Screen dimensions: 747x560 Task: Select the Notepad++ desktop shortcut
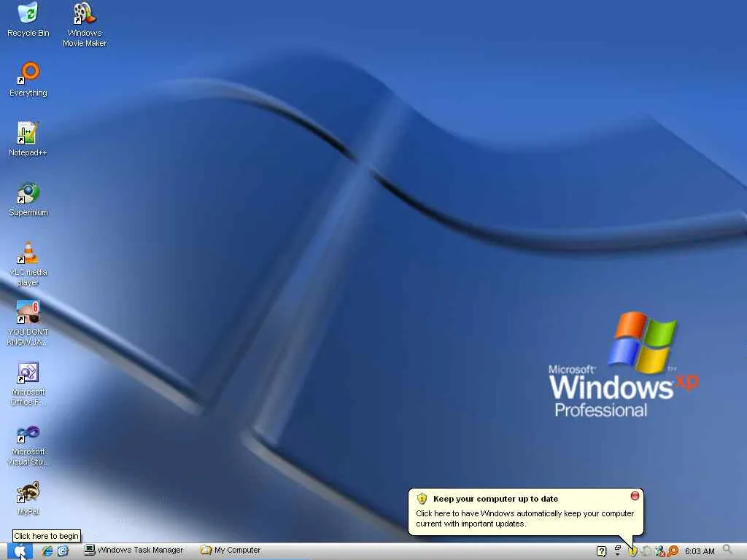click(28, 139)
